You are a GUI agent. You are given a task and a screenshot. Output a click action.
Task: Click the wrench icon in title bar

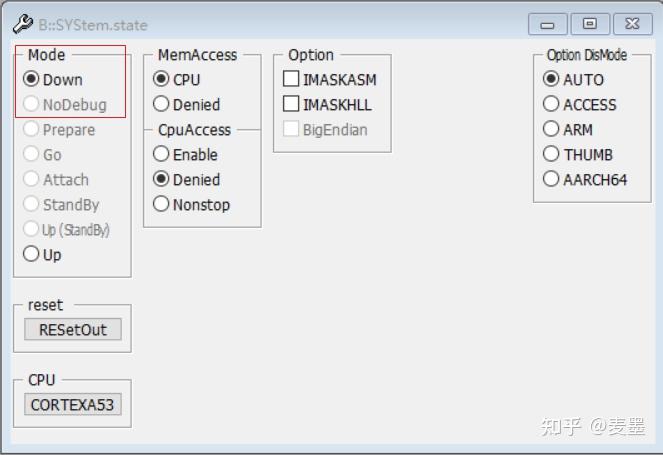(22, 24)
